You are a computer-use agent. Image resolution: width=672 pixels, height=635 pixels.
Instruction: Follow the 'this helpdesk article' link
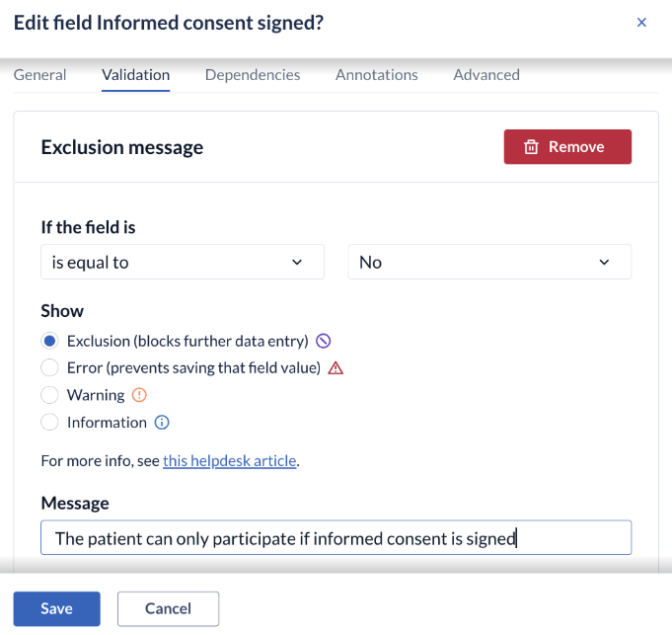point(229,460)
